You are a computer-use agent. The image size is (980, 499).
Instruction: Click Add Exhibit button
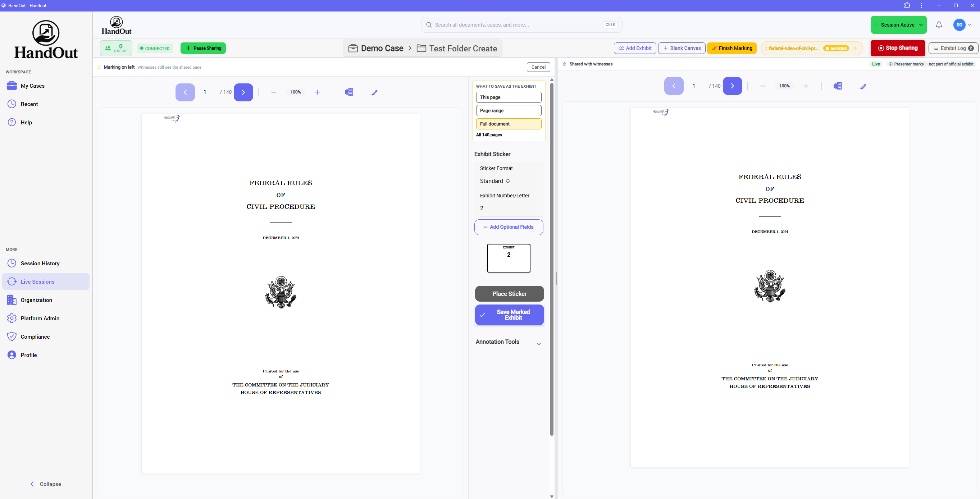click(x=635, y=48)
